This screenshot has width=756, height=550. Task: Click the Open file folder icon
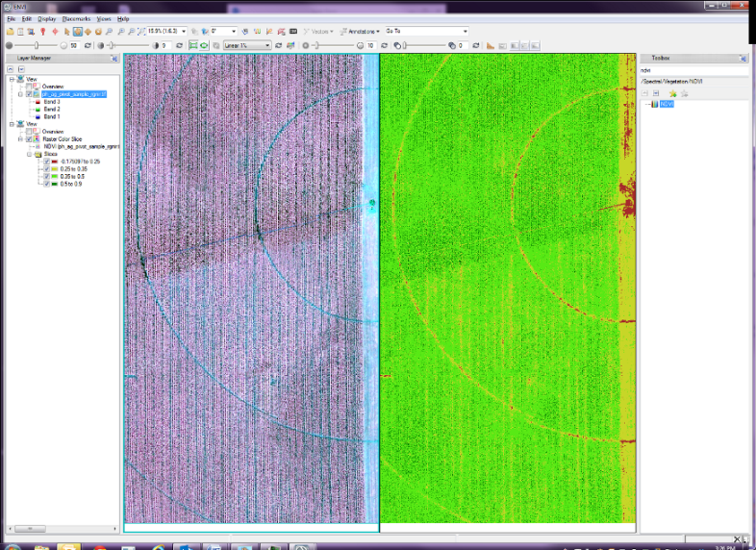coord(9,31)
